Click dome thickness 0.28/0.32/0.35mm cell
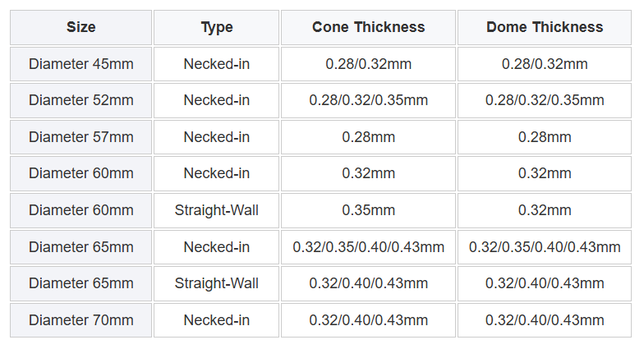This screenshot has width=644, height=349. tap(545, 100)
